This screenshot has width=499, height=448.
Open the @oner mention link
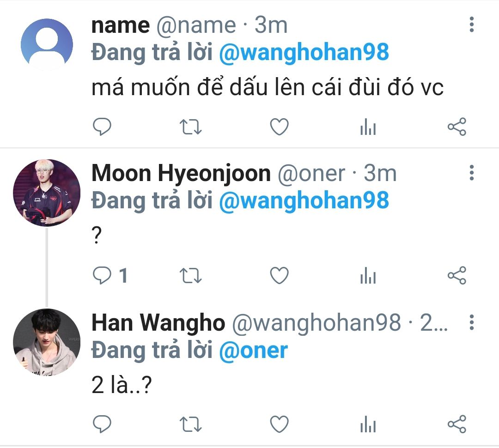[x=253, y=351]
